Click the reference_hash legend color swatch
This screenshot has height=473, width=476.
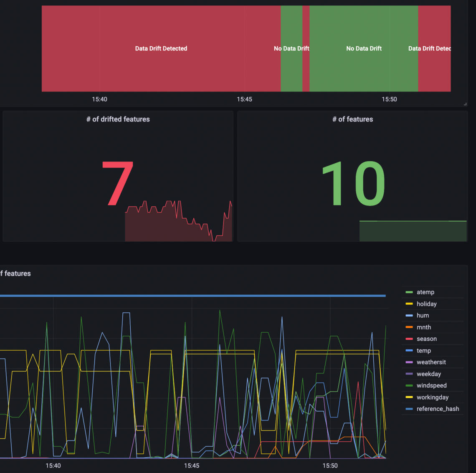[409, 409]
